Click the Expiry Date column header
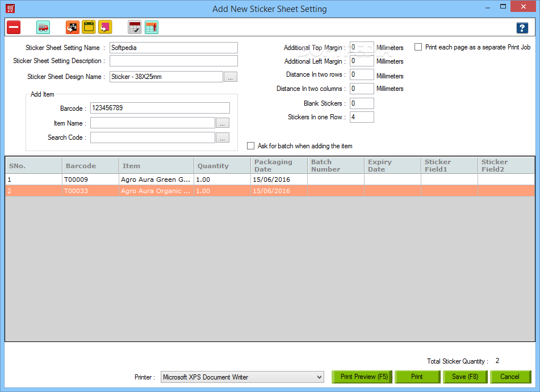Viewport: 540px width, 392px height. (x=392, y=166)
